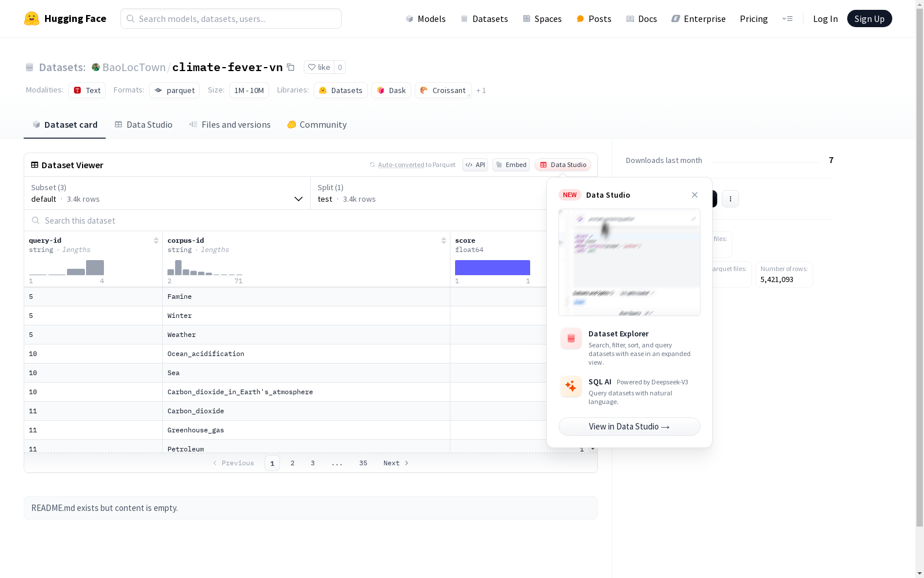Follow the Auto-converted to Parquet link
This screenshot has height=578, width=924.
pyautogui.click(x=401, y=165)
